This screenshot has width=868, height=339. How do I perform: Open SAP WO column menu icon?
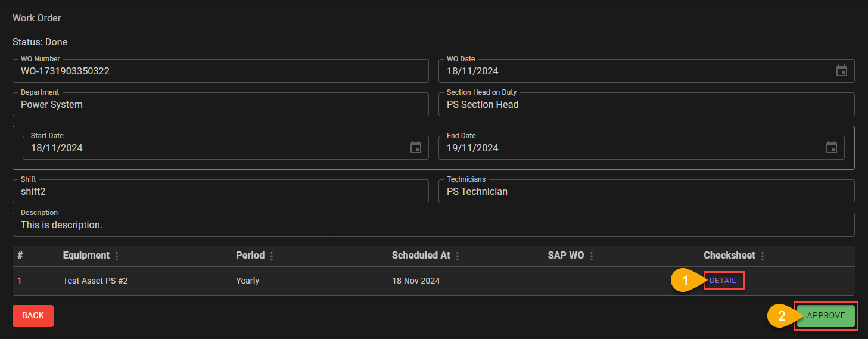[x=591, y=256]
